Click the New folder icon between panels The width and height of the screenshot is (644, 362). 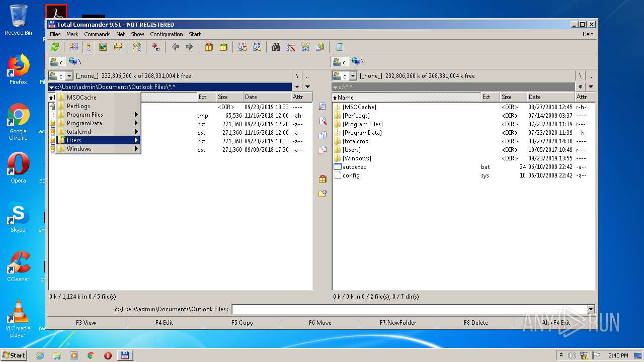323,194
